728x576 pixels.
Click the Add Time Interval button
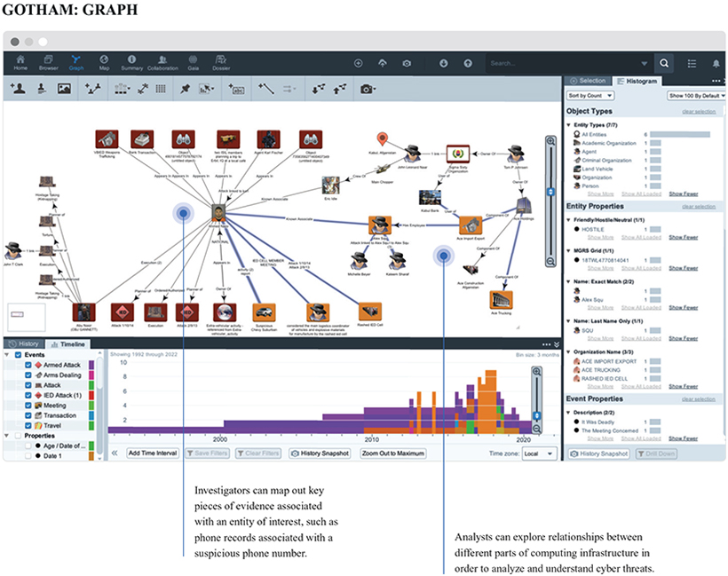click(153, 453)
